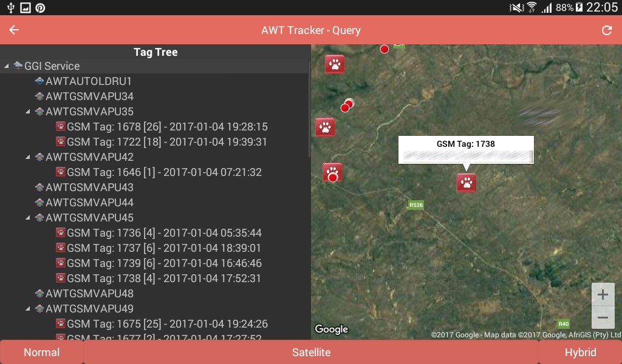Click the Google logo on the map
Viewport: 622px width, 364px height.
click(x=331, y=329)
